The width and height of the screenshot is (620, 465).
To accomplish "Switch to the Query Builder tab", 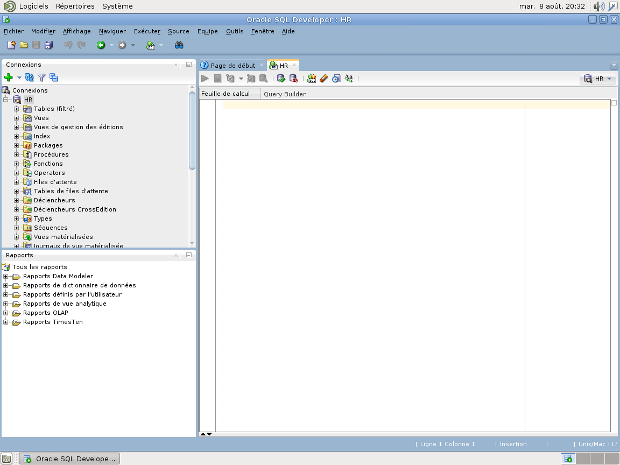I will click(285, 94).
